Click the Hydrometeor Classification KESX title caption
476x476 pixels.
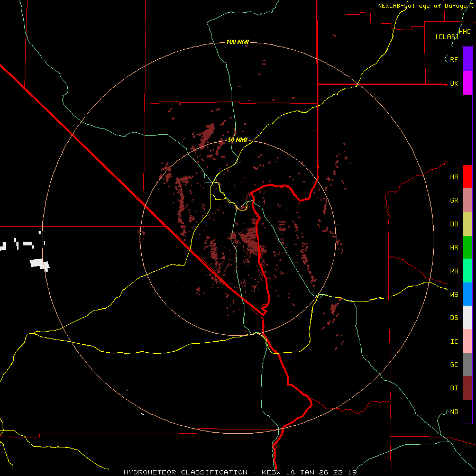(240, 472)
